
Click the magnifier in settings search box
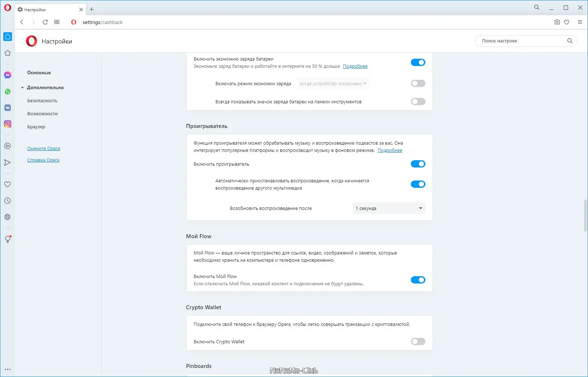pos(570,41)
